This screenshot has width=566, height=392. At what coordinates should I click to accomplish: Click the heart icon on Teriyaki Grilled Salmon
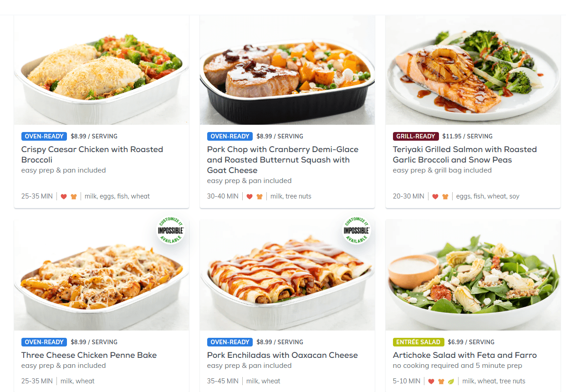(x=435, y=197)
